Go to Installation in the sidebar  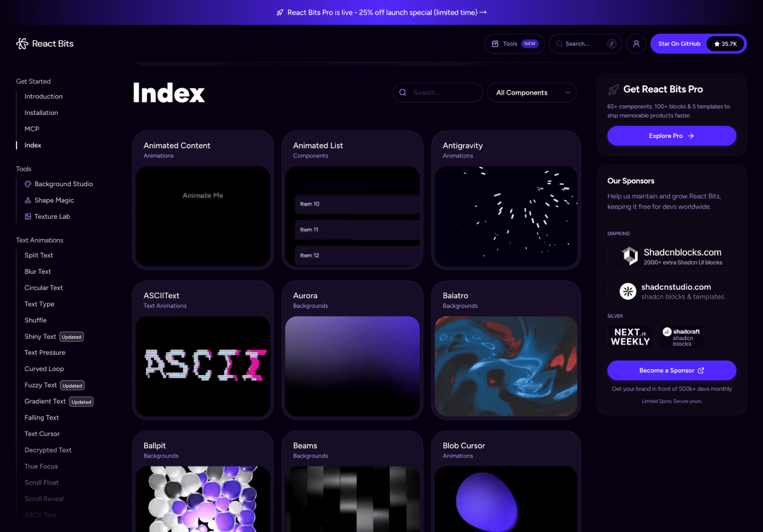click(x=41, y=113)
